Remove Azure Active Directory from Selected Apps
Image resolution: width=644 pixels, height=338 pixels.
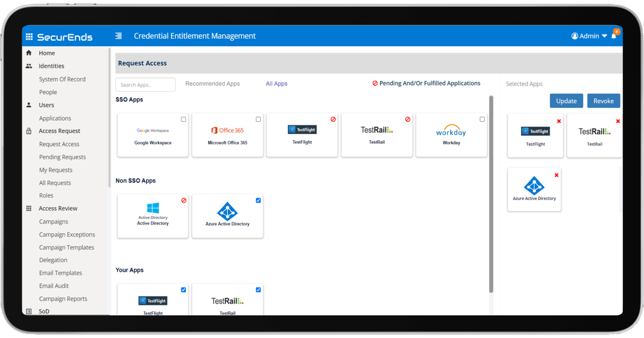pyautogui.click(x=556, y=175)
